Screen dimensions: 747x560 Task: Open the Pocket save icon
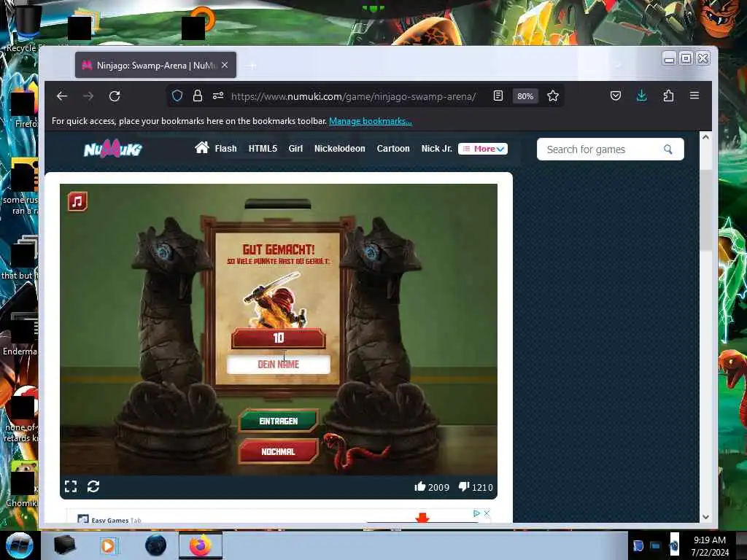click(x=616, y=96)
